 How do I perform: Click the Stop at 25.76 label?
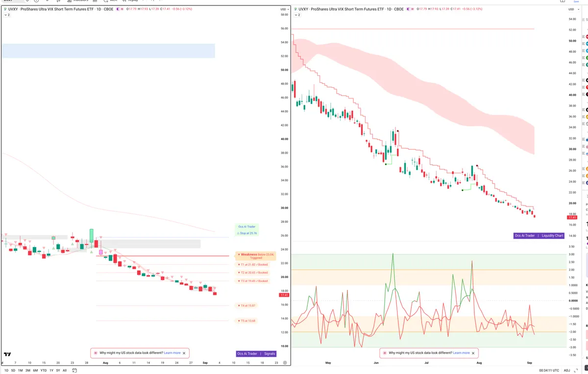[x=246, y=234]
